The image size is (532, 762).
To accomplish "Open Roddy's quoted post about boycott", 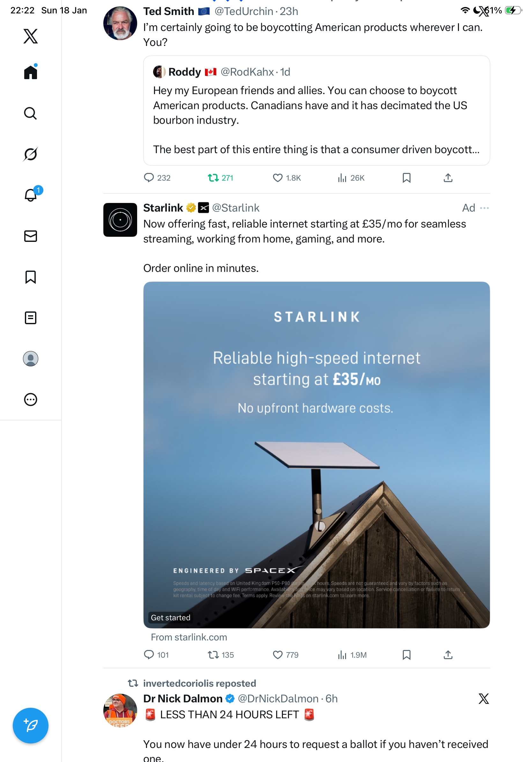I will point(316,110).
